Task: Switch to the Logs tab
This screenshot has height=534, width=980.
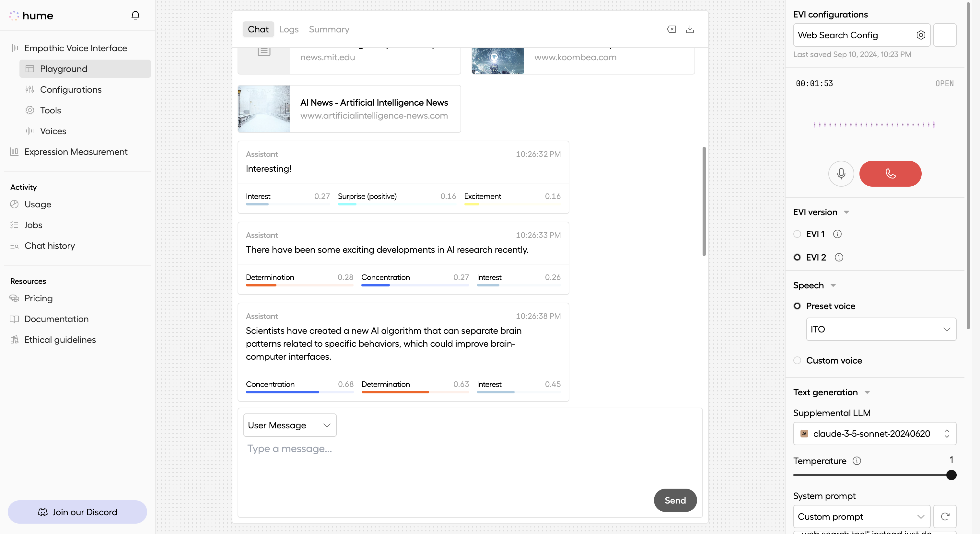Action: [x=288, y=29]
